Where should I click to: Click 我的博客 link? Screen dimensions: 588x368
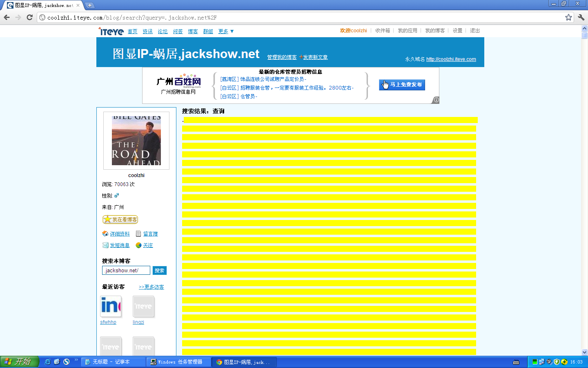click(x=435, y=31)
